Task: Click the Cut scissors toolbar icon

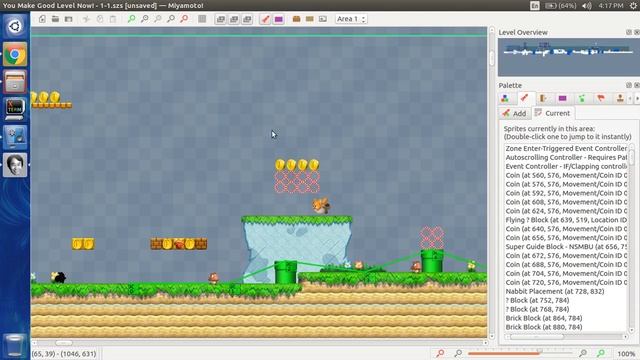Action: click(86, 19)
